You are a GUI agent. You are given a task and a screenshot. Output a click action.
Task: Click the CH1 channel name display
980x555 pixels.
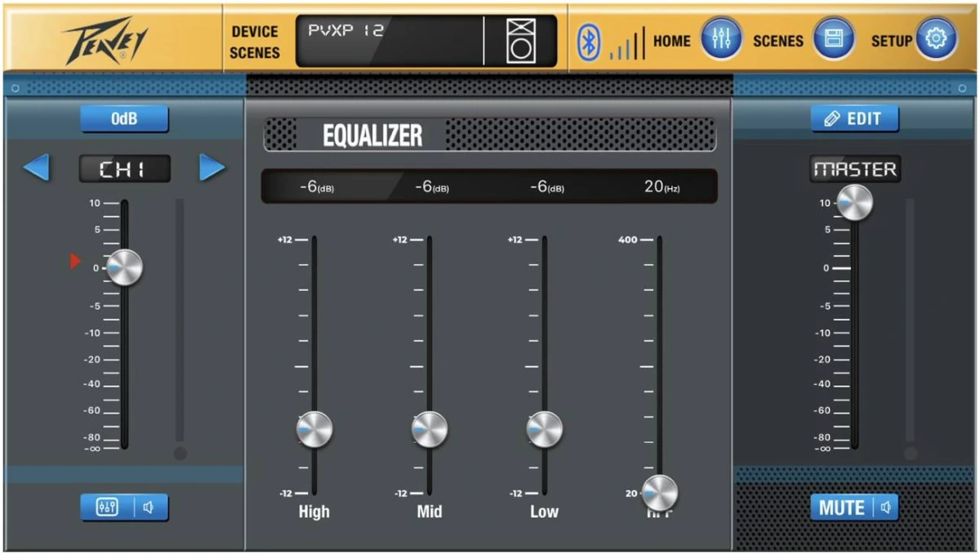(124, 169)
